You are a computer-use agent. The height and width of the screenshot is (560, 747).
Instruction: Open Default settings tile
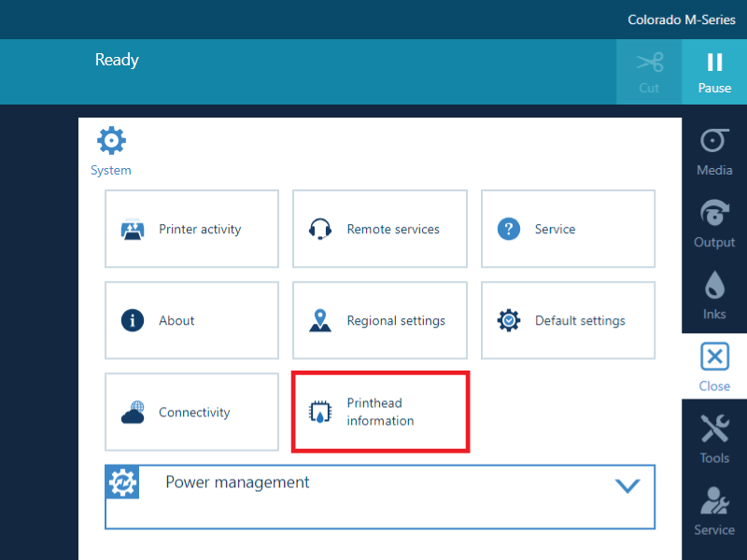(568, 320)
